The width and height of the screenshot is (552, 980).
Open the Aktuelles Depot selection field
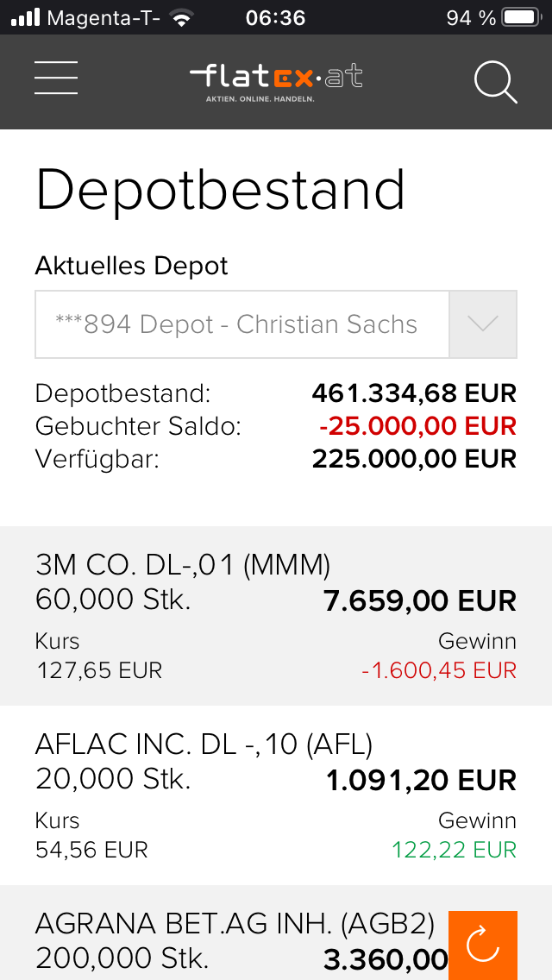coord(241,324)
